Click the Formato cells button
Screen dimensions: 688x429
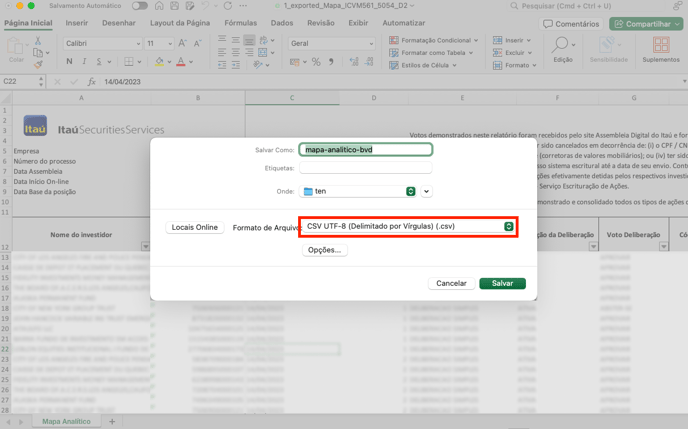[x=515, y=65]
